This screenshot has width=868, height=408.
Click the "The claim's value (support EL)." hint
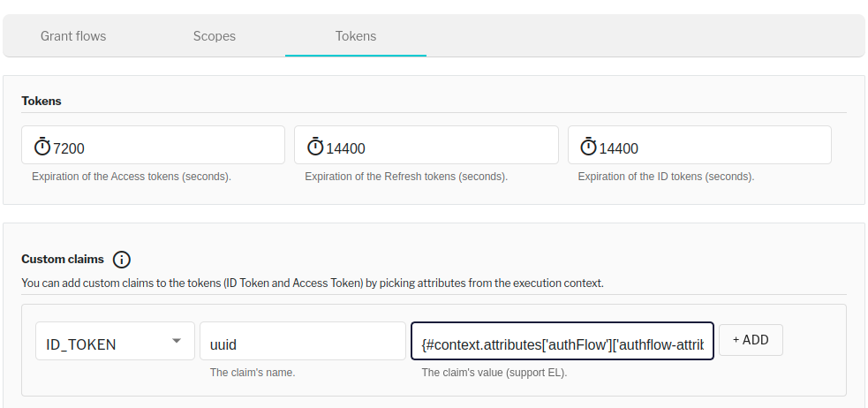click(x=494, y=373)
